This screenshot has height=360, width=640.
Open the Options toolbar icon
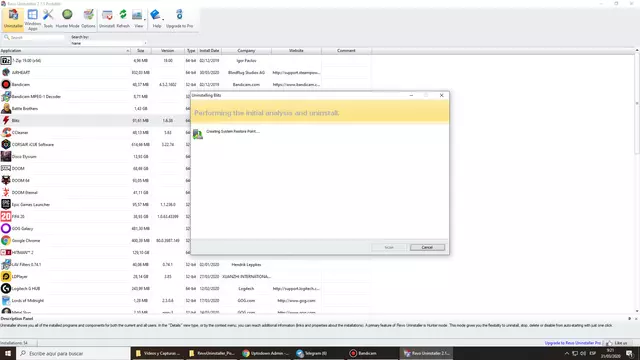pos(88,19)
